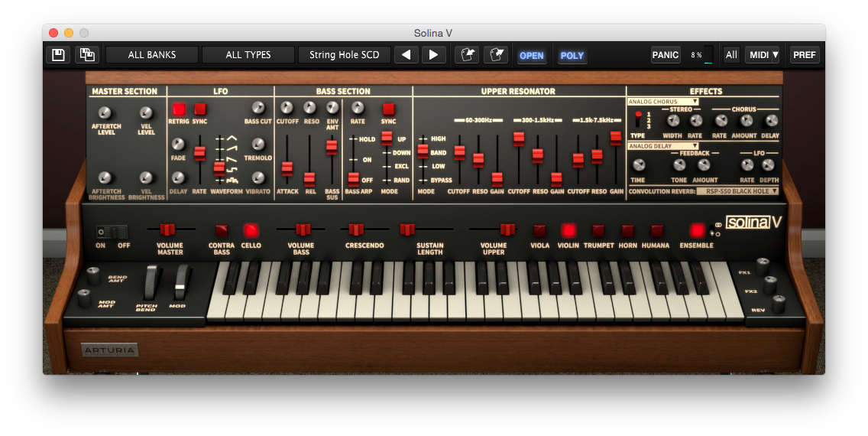The height and width of the screenshot is (436, 868).
Task: Click the chorus AMOUNT knob
Action: [747, 121]
